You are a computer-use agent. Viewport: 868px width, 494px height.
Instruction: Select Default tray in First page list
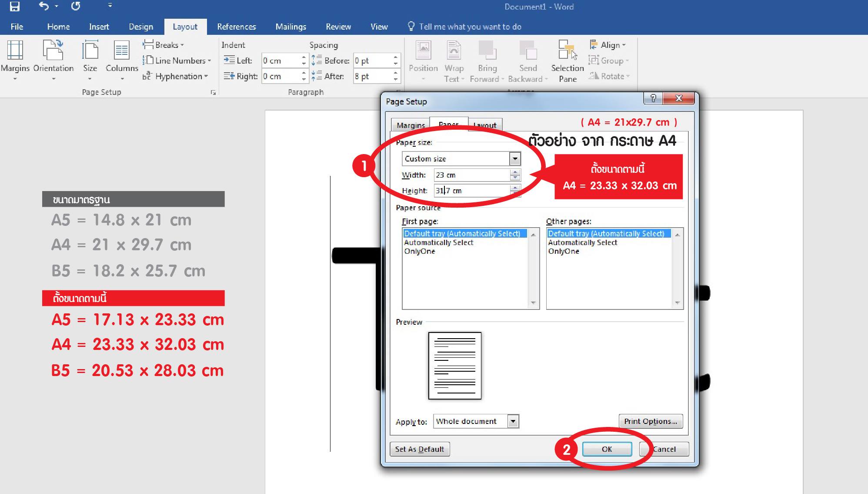[x=465, y=234]
